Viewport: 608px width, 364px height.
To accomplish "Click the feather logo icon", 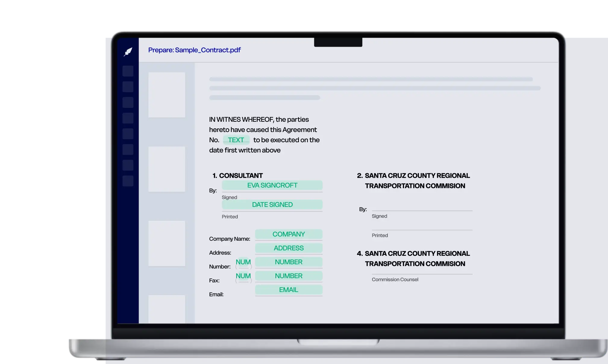I will (128, 52).
